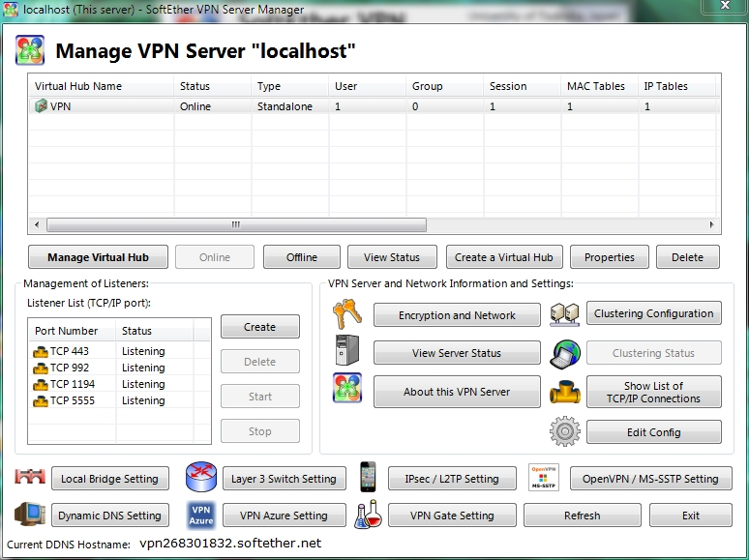Viewport: 749px width, 560px height.
Task: Open About this VPN Server
Action: click(457, 392)
